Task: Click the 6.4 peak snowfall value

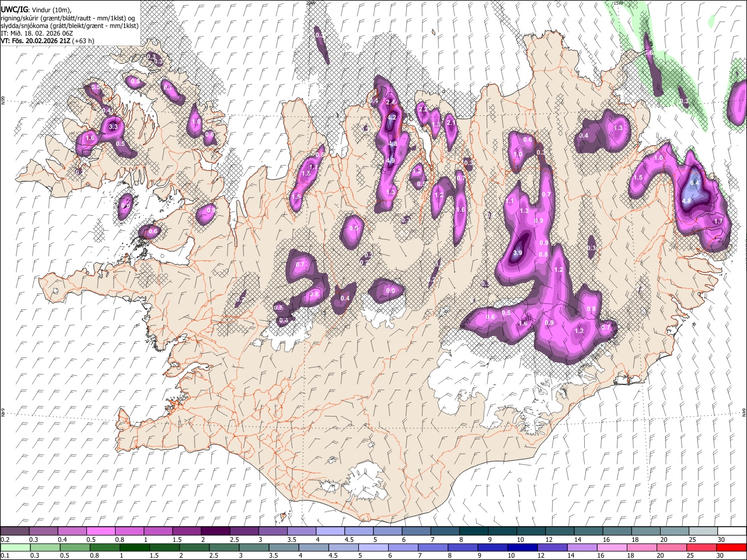Action: tap(694, 183)
